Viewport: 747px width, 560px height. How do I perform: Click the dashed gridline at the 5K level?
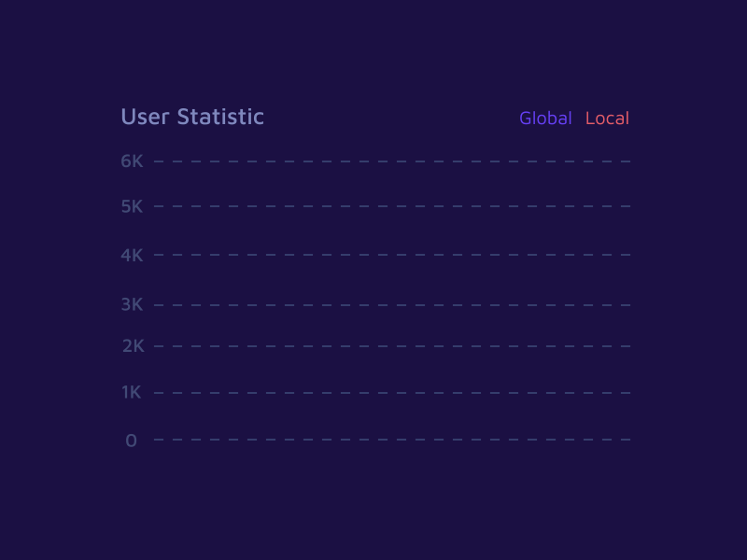pos(392,206)
